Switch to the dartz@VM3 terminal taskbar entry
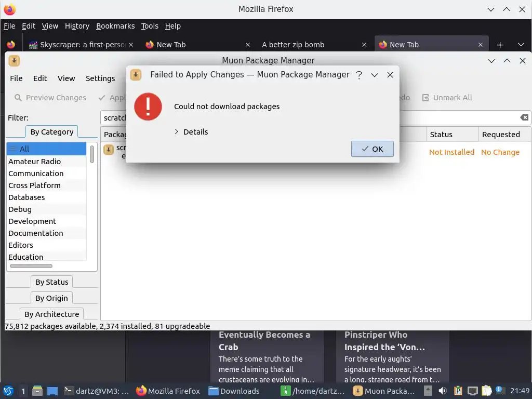Screen dimensions: 532x399 (97, 391)
